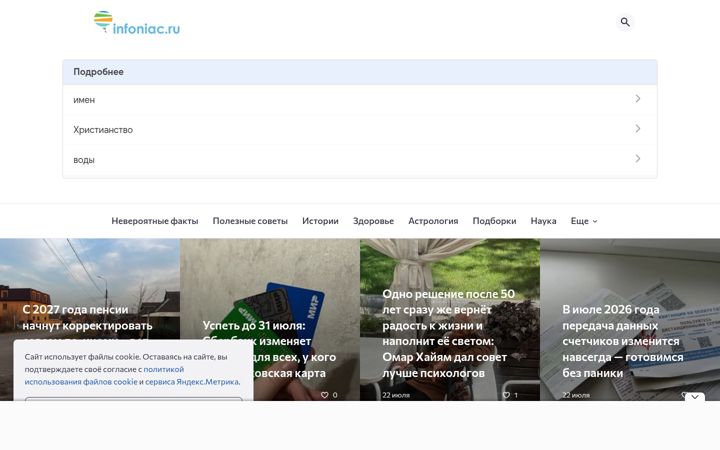Open 'Наука' section

543,221
